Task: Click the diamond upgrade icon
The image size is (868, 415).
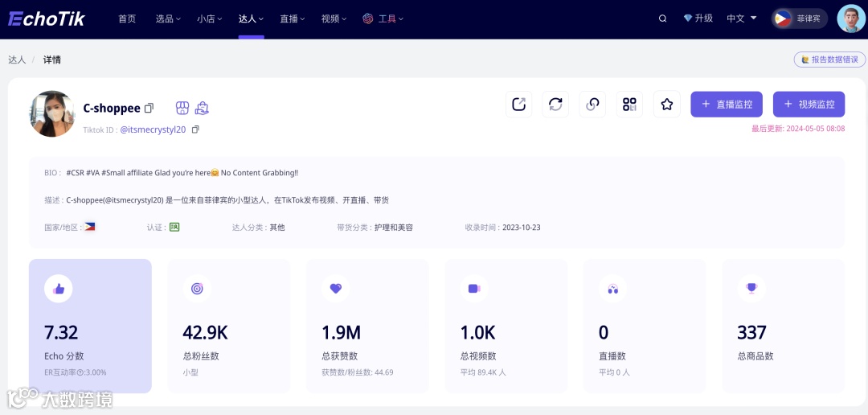Action: [x=688, y=18]
